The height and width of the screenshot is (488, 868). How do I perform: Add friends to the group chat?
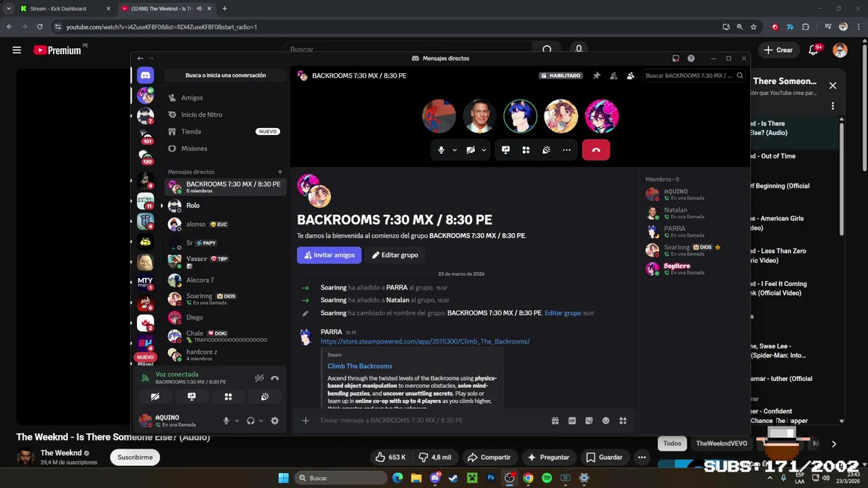tap(614, 76)
